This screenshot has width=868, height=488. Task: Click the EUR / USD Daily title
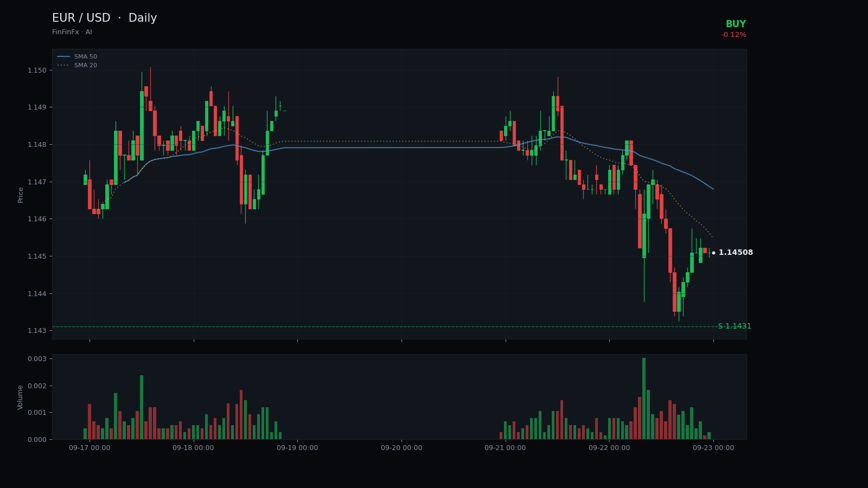pos(104,18)
